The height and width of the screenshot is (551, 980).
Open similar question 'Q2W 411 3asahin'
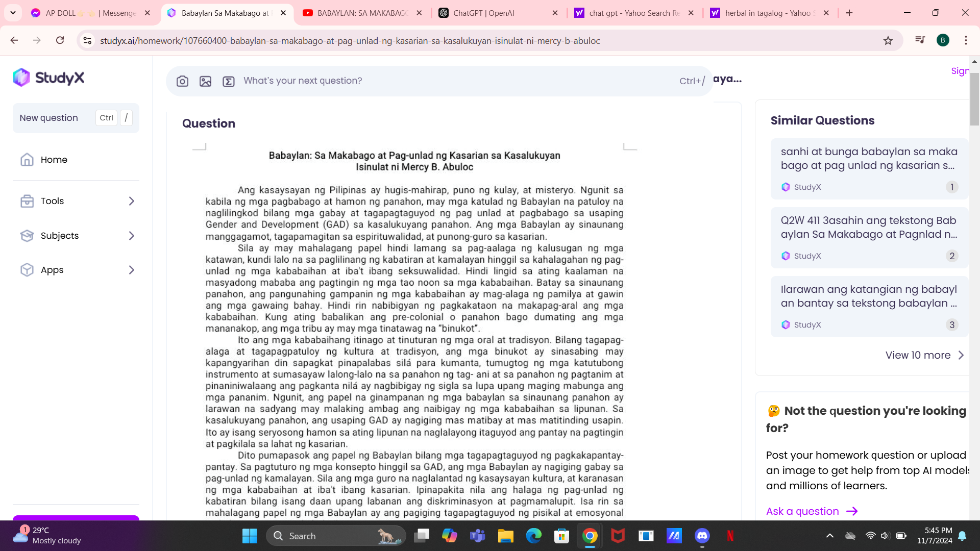tap(869, 237)
